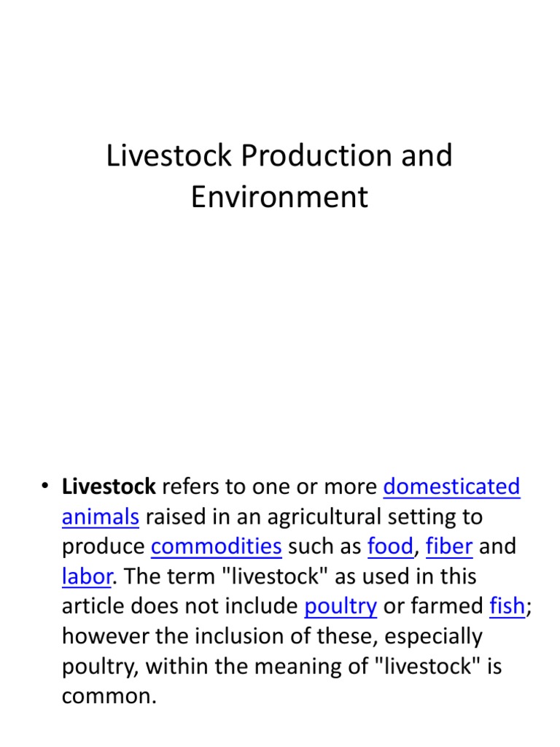The image size is (560, 747).
Task: Click the bold "Livestock" word starting the paragraph
Action: click(x=109, y=487)
